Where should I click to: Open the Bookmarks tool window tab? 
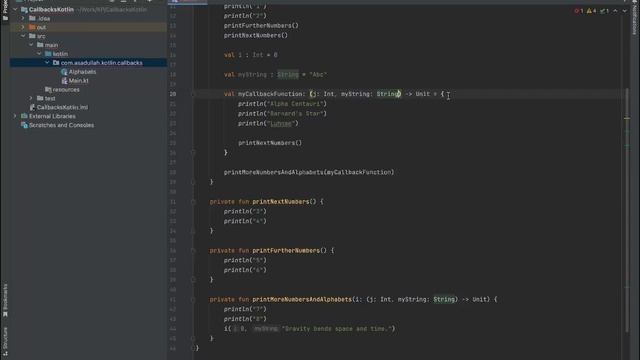click(5, 300)
